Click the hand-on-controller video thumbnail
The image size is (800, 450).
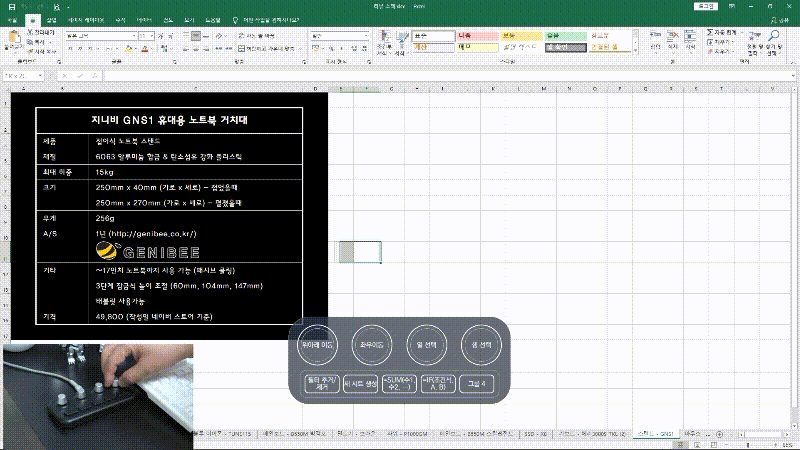coord(98,396)
